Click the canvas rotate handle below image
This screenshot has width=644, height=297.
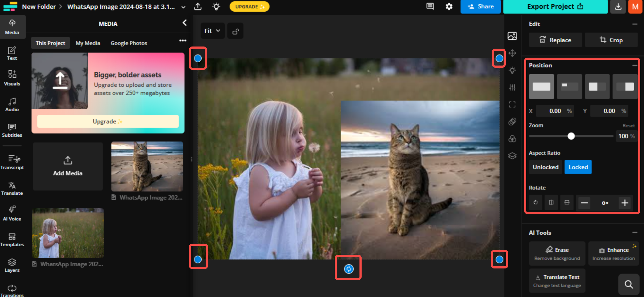[x=348, y=269]
